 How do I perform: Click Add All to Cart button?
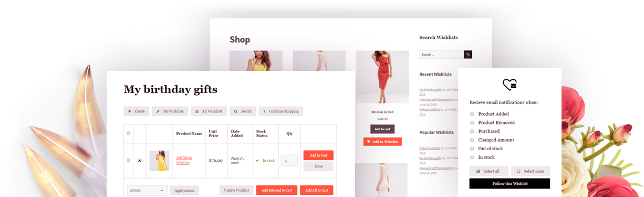point(317,190)
